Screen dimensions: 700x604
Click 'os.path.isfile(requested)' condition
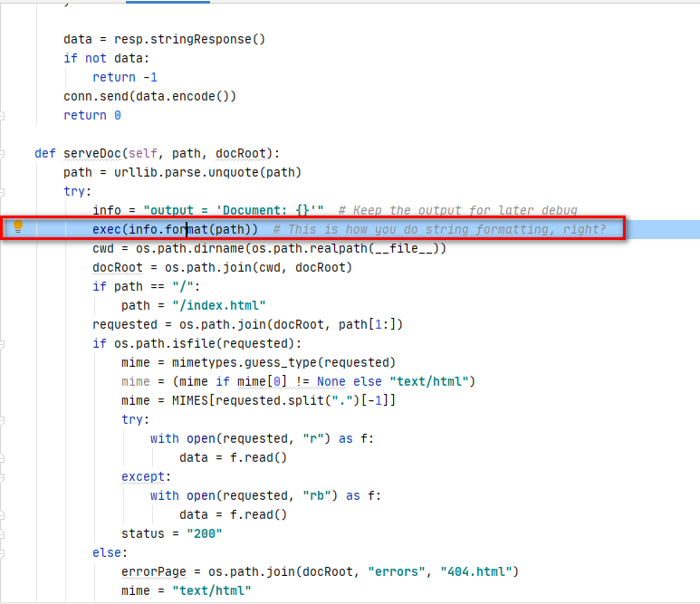click(x=204, y=344)
